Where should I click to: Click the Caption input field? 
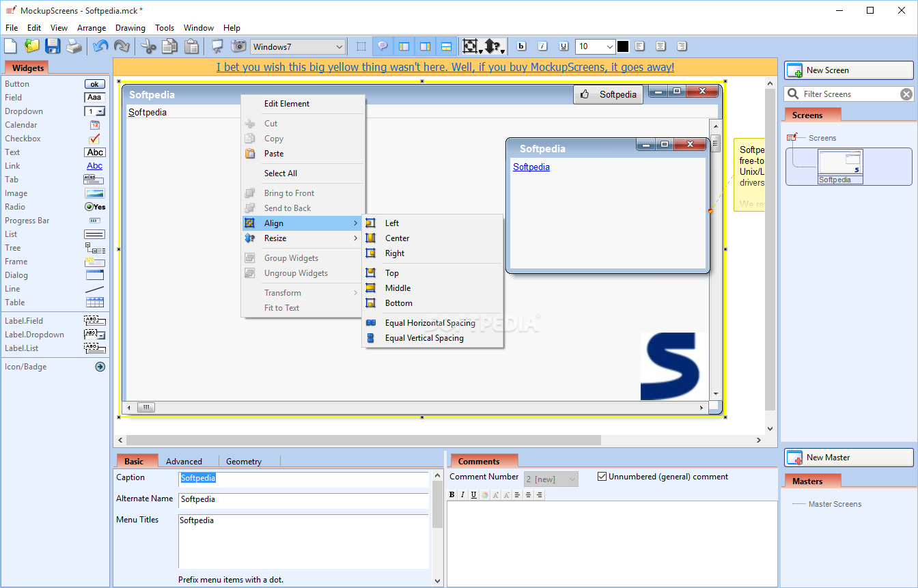(303, 479)
